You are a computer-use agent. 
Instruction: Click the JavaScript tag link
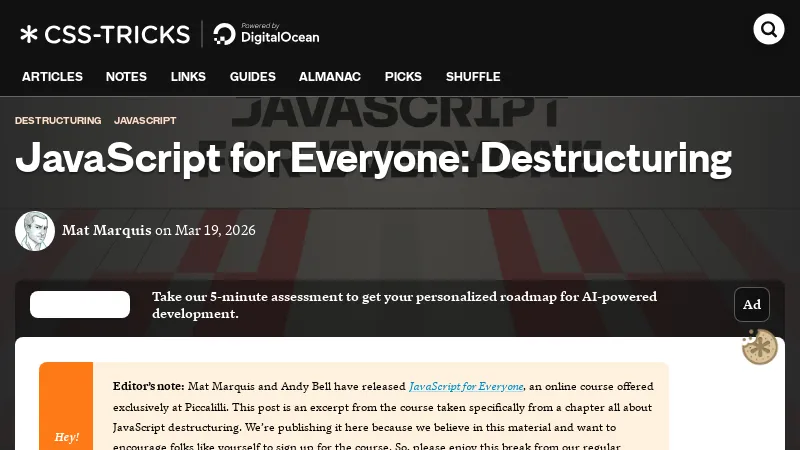click(x=145, y=120)
